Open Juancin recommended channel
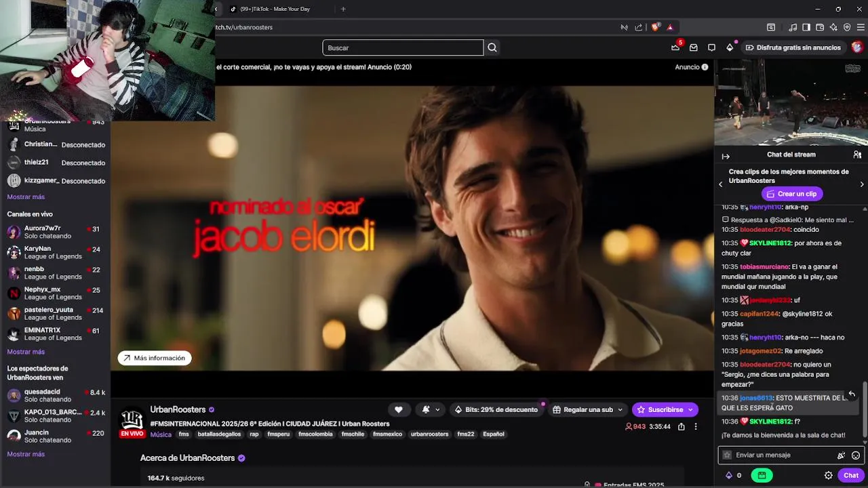The image size is (868, 488). (55, 436)
